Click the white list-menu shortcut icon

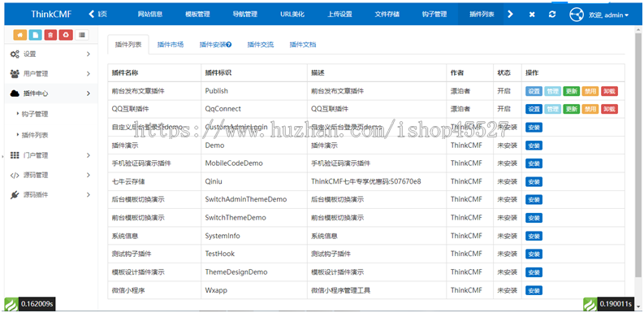tap(82, 35)
